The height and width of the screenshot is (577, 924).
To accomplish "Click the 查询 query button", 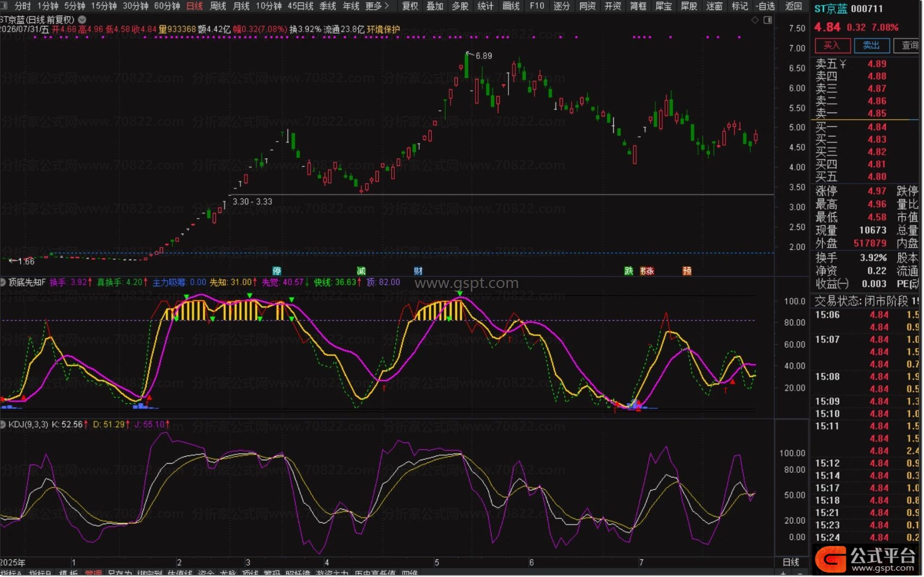I will tap(908, 46).
